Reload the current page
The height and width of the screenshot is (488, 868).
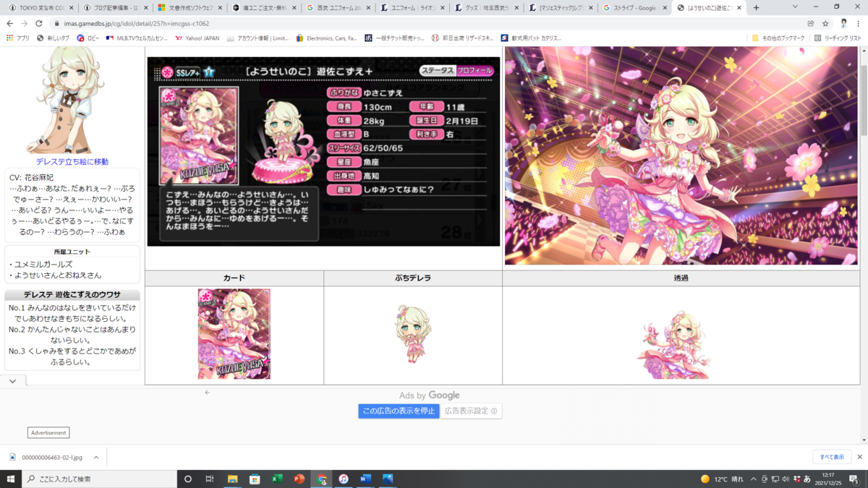coord(39,23)
